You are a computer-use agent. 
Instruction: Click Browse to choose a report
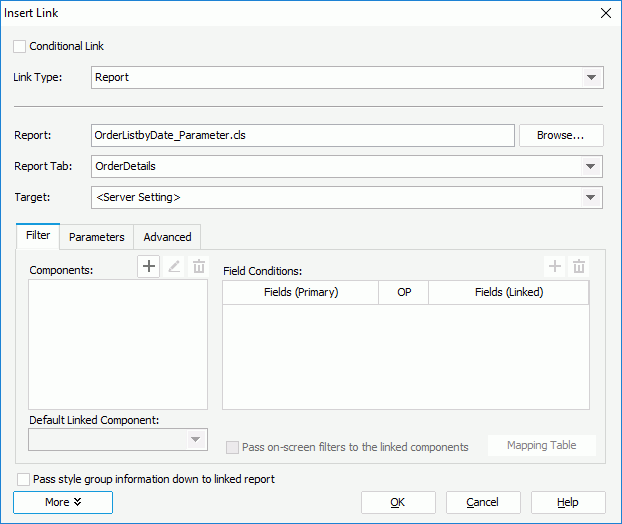click(561, 135)
